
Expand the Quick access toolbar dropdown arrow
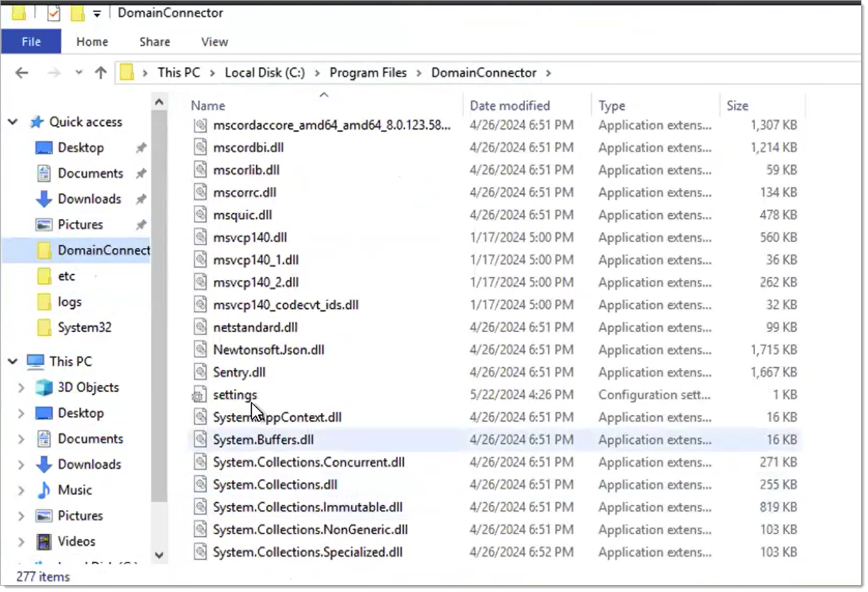point(96,12)
